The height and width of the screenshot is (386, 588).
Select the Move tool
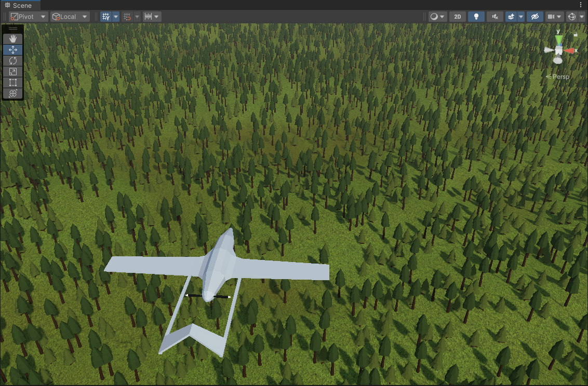pos(13,50)
